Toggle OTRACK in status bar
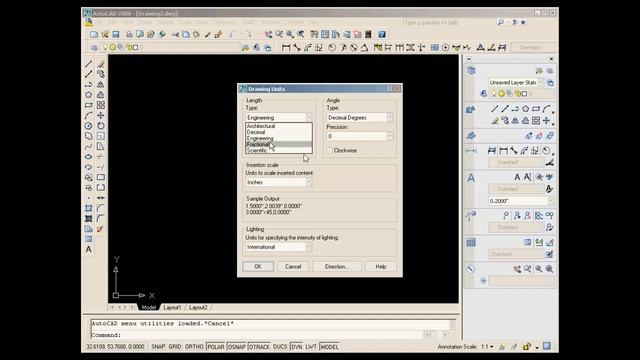 [x=259, y=347]
